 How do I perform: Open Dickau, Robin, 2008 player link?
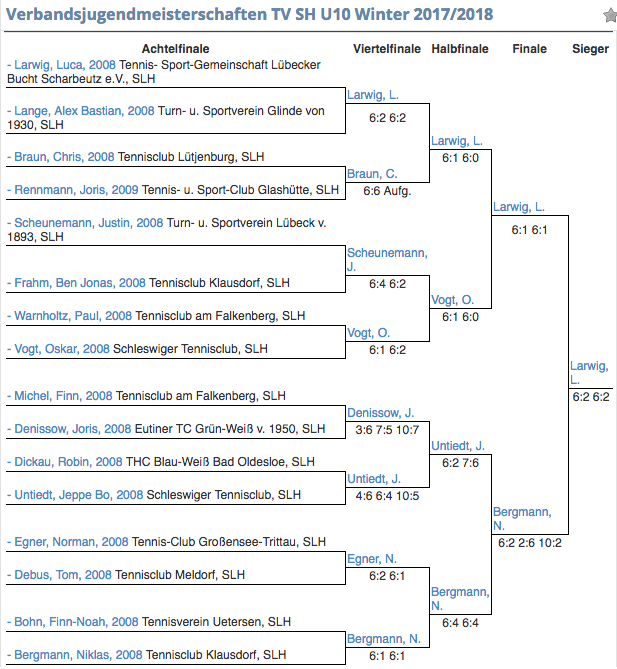(x=68, y=462)
